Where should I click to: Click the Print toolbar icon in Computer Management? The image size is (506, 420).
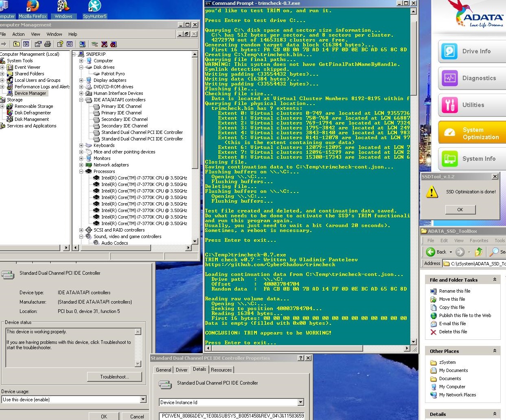point(48,44)
